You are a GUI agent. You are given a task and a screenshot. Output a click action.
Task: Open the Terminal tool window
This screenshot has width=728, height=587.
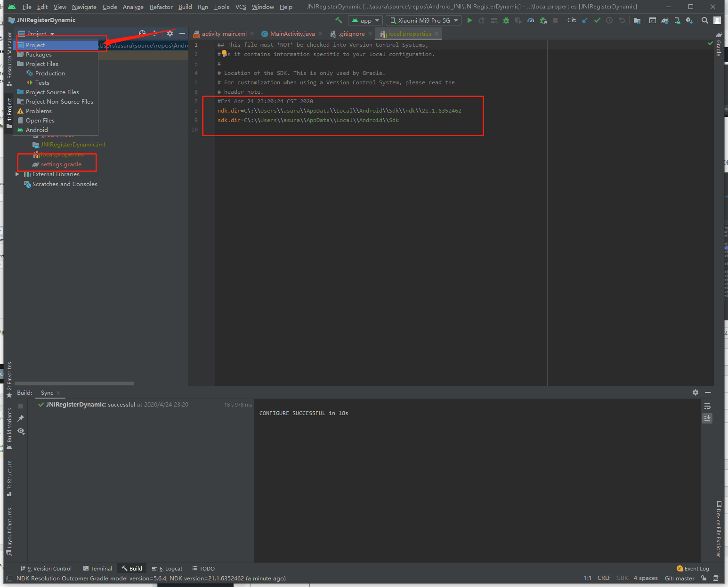pyautogui.click(x=97, y=569)
